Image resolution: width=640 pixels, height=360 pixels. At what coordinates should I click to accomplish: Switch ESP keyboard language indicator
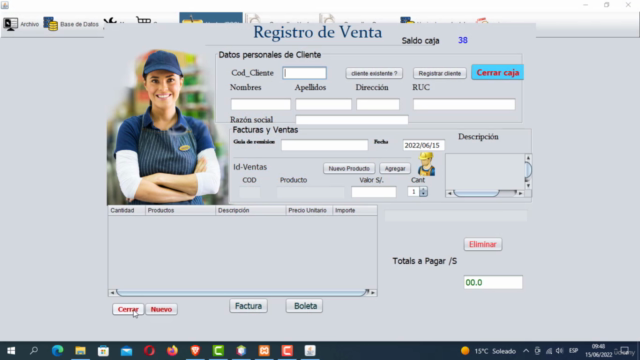coord(573,351)
